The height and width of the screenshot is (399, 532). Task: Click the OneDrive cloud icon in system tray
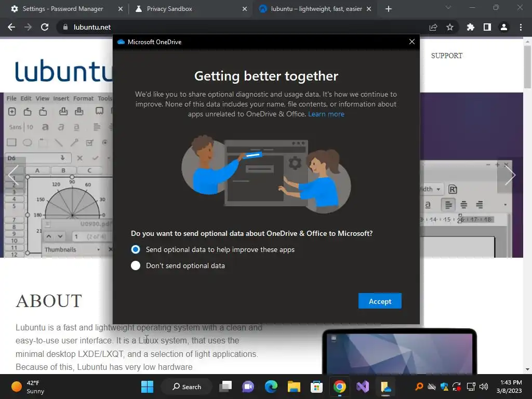point(431,387)
